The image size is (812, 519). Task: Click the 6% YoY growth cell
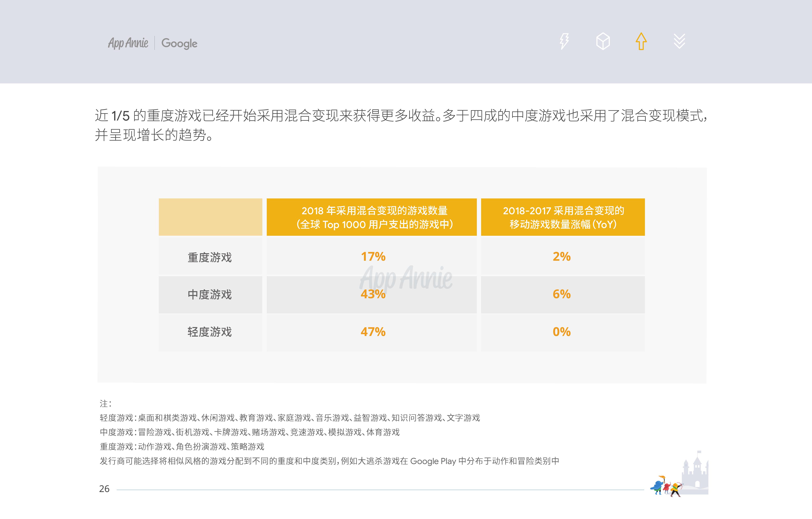(x=562, y=294)
